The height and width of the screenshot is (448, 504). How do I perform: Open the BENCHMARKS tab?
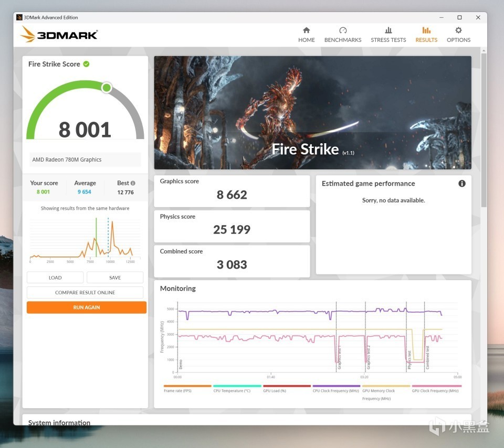tap(343, 35)
